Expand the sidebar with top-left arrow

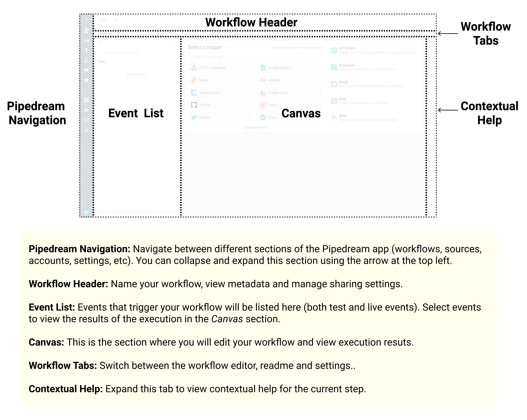(x=86, y=19)
